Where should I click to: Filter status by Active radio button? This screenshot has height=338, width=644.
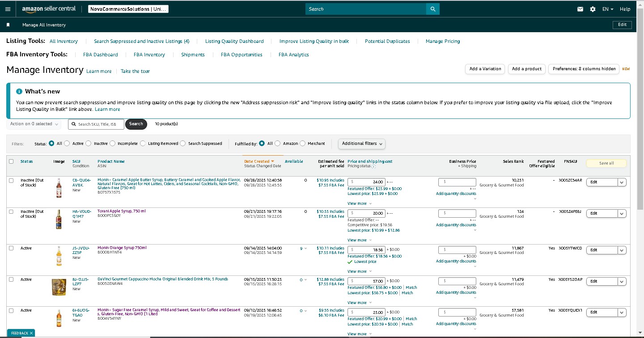click(67, 144)
